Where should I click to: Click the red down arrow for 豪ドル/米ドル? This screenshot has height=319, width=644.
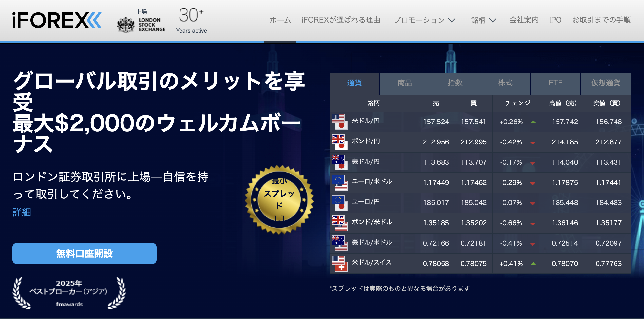(x=533, y=244)
